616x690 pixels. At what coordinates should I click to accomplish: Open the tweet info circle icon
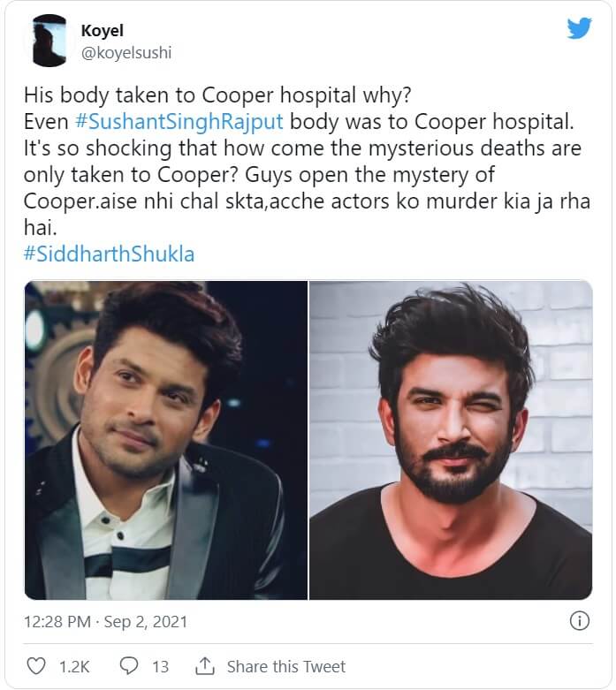[580, 620]
